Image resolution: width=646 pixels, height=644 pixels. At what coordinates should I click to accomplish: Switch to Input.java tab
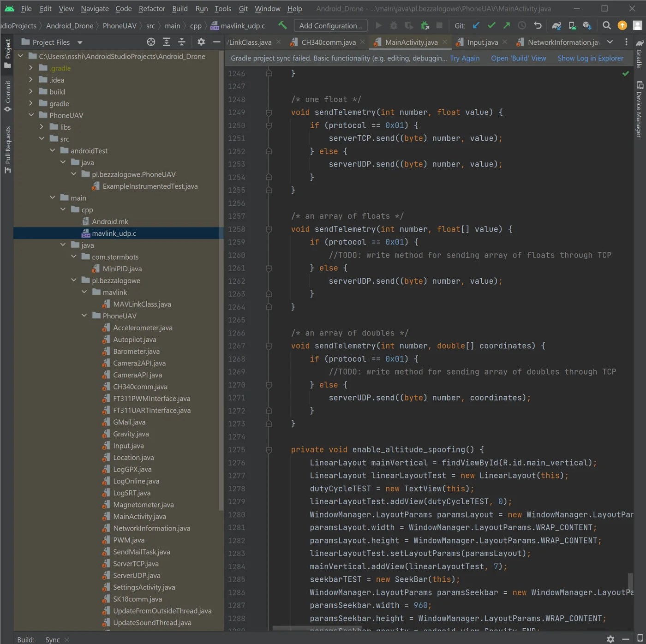tap(483, 42)
